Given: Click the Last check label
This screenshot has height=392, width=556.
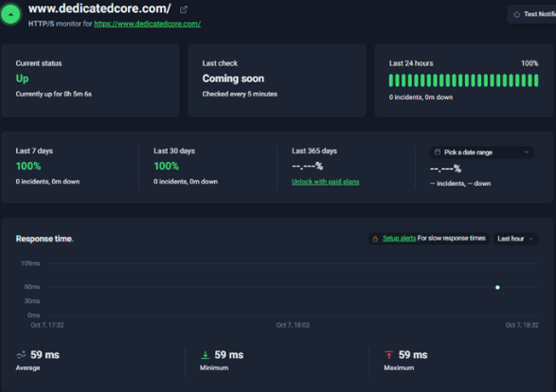Looking at the screenshot, I should point(220,63).
